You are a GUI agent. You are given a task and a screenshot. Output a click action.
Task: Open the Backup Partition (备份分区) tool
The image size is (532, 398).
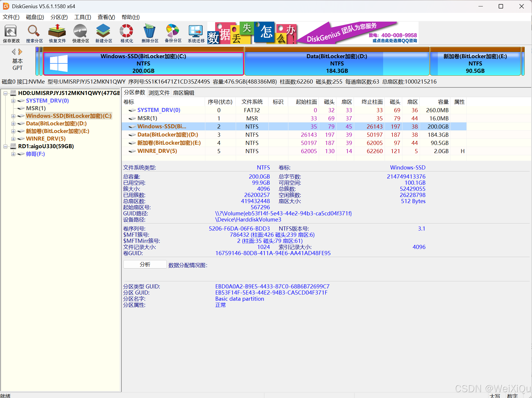point(173,34)
